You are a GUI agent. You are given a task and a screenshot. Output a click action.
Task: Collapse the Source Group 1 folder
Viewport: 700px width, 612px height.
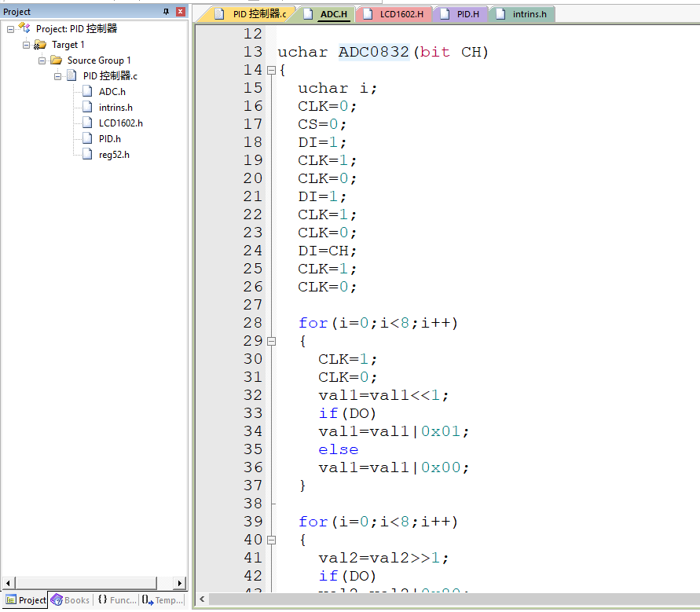pos(42,60)
